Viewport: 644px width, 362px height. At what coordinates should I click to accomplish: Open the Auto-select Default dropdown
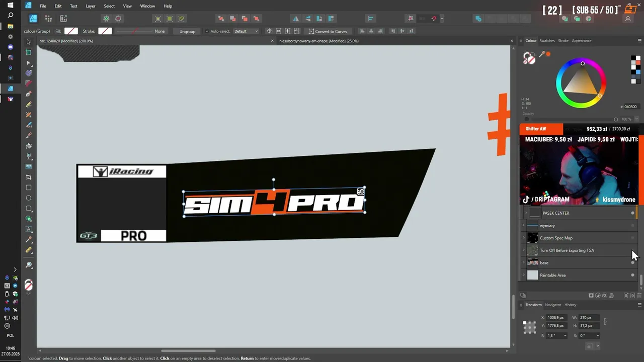pyautogui.click(x=246, y=31)
